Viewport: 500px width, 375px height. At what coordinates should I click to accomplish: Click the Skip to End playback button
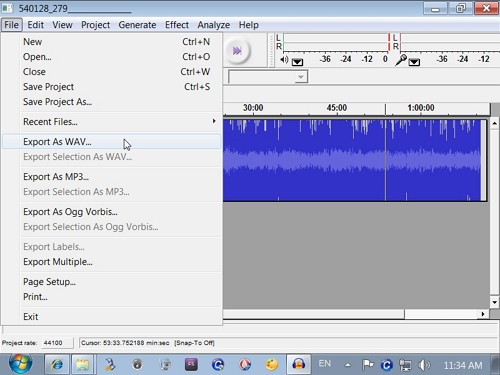coord(237,51)
